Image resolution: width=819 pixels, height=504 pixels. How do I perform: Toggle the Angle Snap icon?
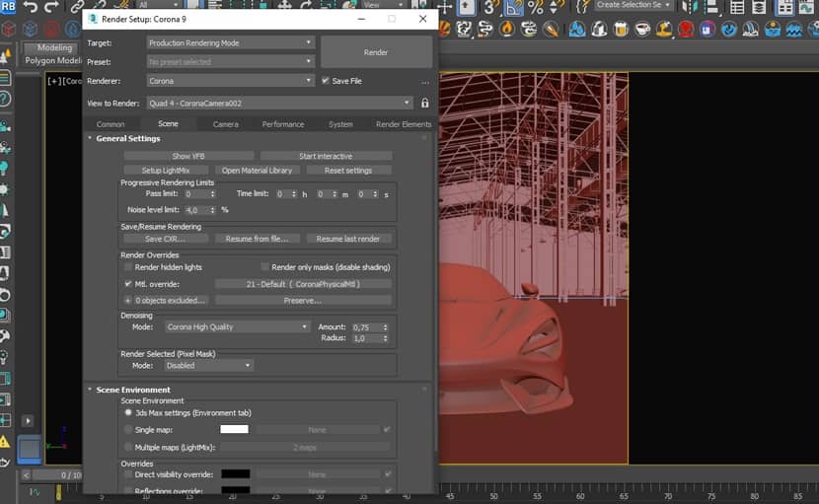click(512, 7)
